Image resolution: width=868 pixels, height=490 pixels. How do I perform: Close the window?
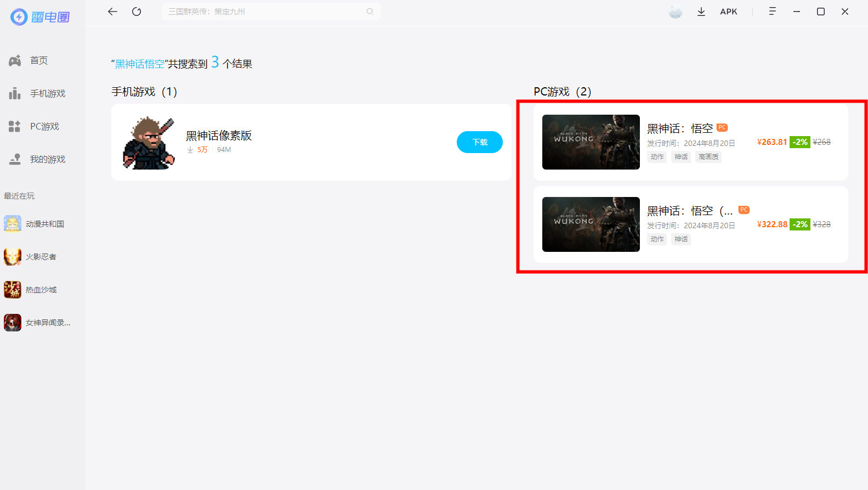coord(845,12)
